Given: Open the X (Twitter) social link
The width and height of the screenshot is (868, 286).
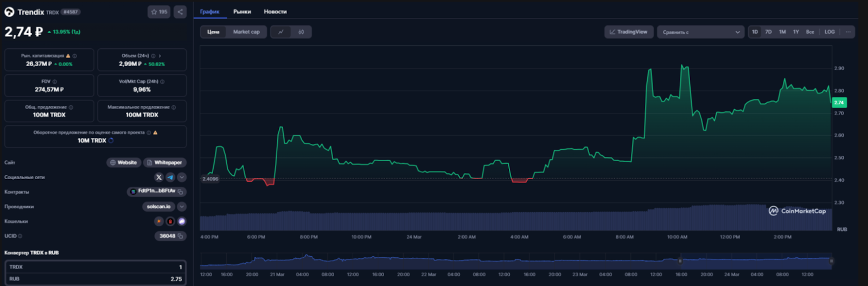Looking at the screenshot, I should (158, 177).
